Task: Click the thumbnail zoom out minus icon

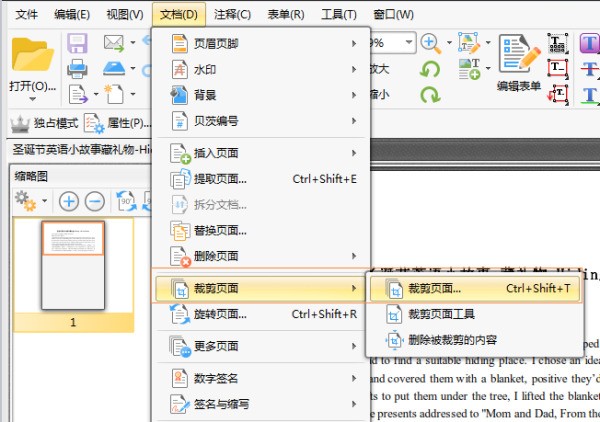Action: click(x=95, y=201)
